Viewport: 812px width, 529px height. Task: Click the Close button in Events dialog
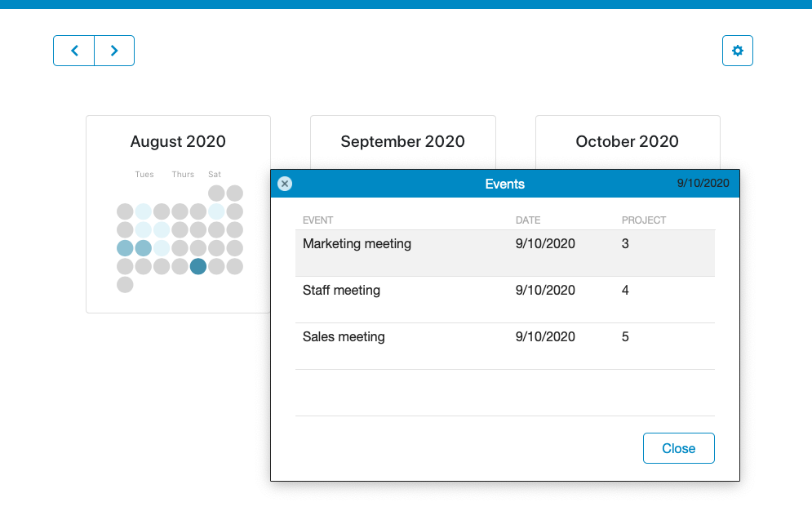(678, 448)
